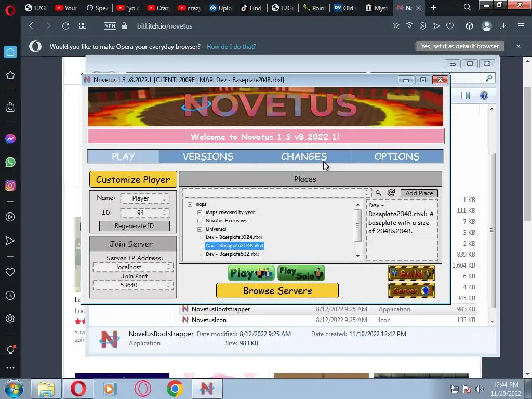Screen dimensions: 532x399
Task: Open Opera downloads icon
Action: click(x=503, y=26)
